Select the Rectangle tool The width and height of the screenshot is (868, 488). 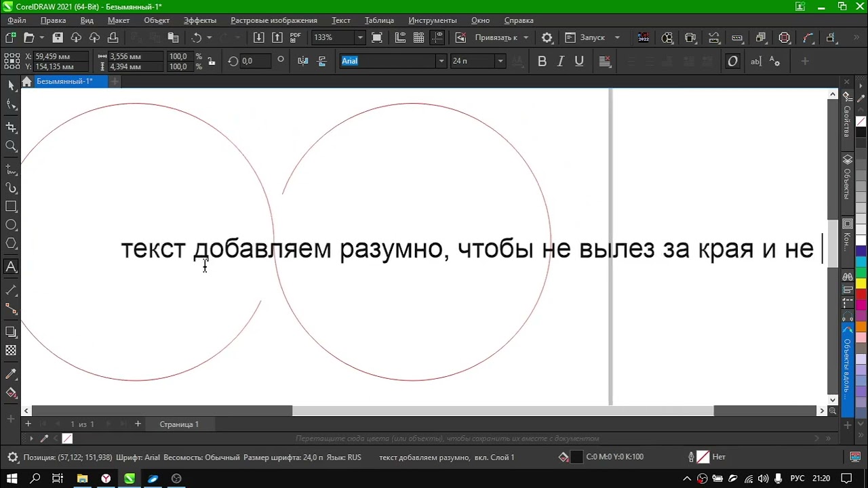click(11, 206)
